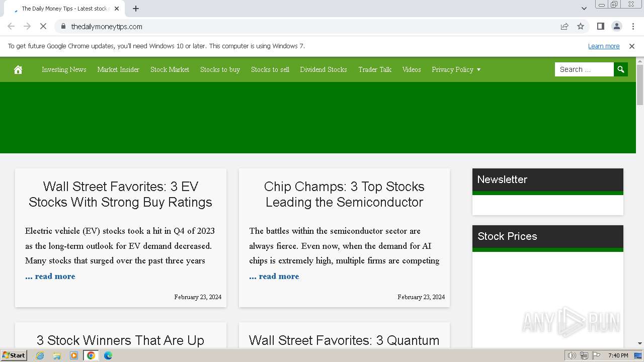Read more of the EV stocks article

click(x=50, y=276)
